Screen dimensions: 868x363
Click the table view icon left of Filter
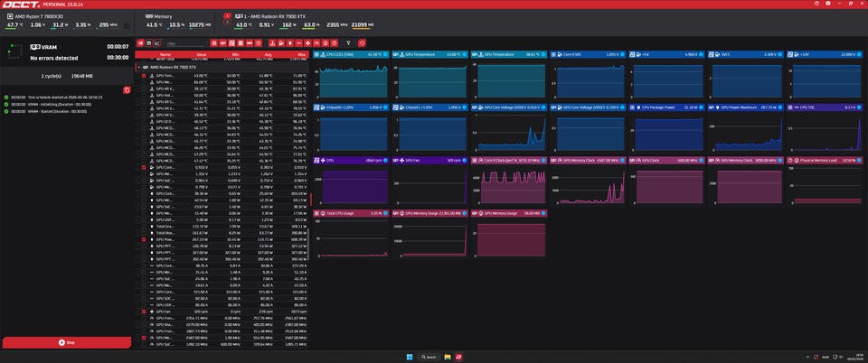(148, 42)
